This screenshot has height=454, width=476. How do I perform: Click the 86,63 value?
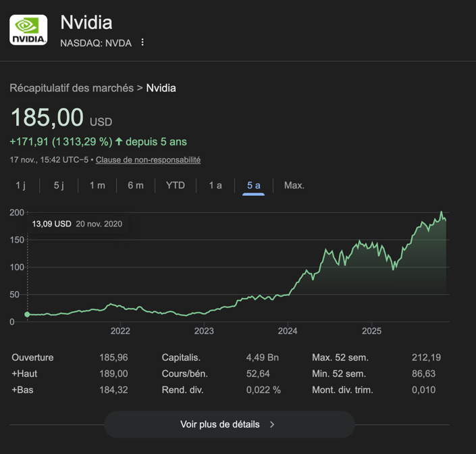424,374
